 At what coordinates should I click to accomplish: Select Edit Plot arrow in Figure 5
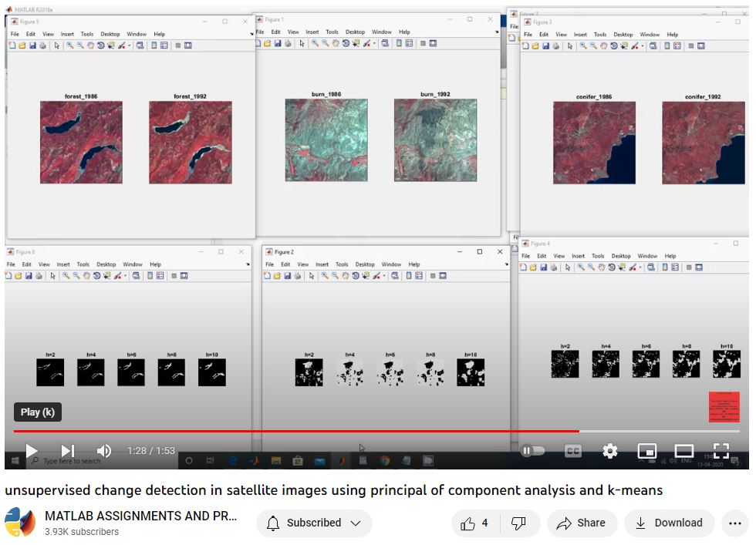57,45
